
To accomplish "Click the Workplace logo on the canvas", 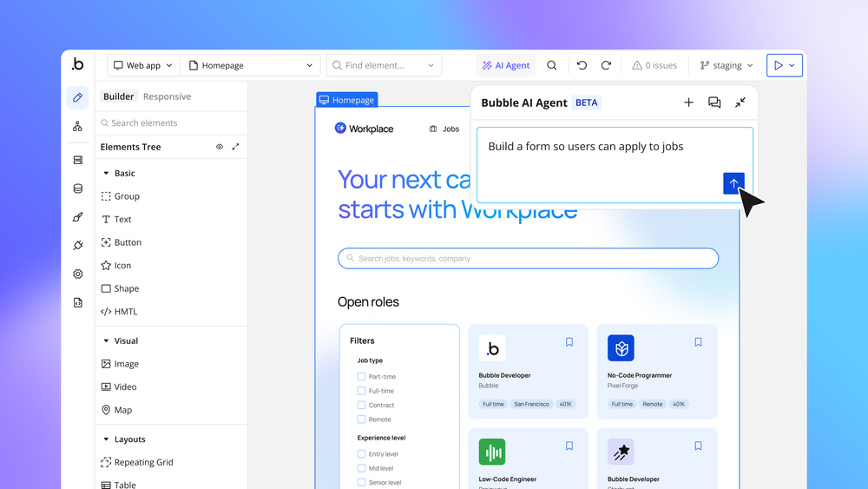I will (364, 129).
